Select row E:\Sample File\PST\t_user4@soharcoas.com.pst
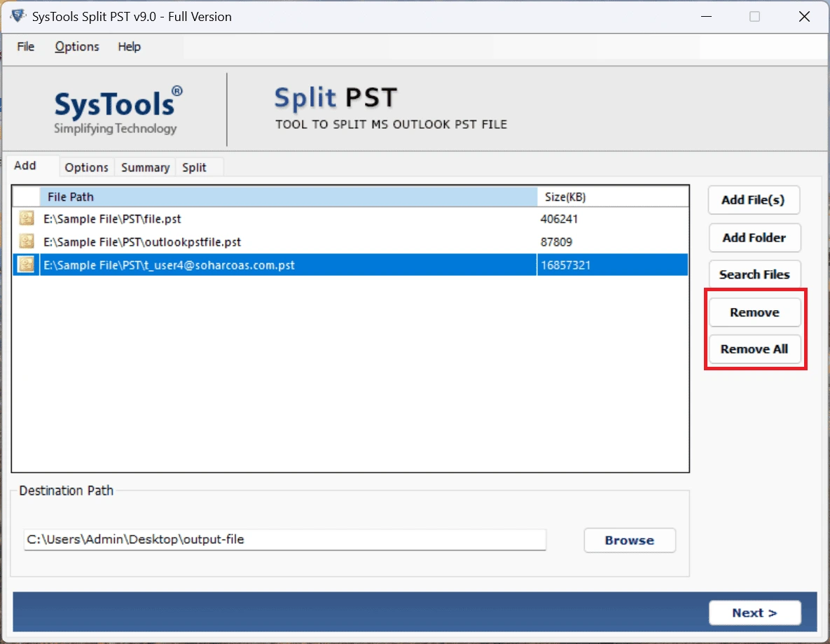The image size is (830, 644). point(350,265)
